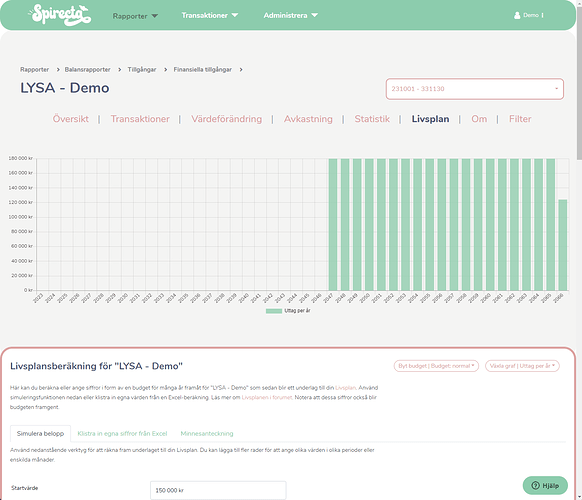The image size is (582, 500).
Task: Expand the Transaktioner top menu
Action: point(209,15)
